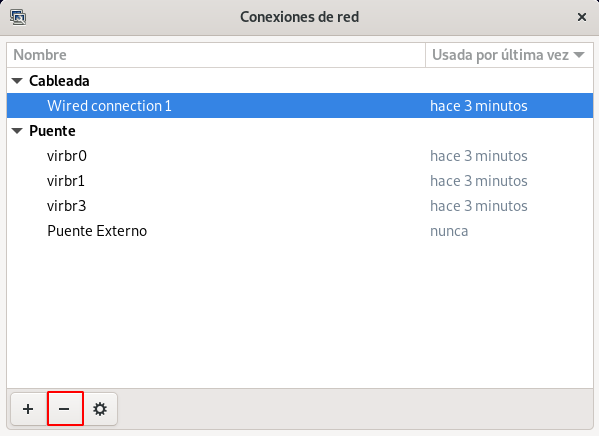This screenshot has height=436, width=599.
Task: Add a new connection with the plus button
Action: [28, 409]
